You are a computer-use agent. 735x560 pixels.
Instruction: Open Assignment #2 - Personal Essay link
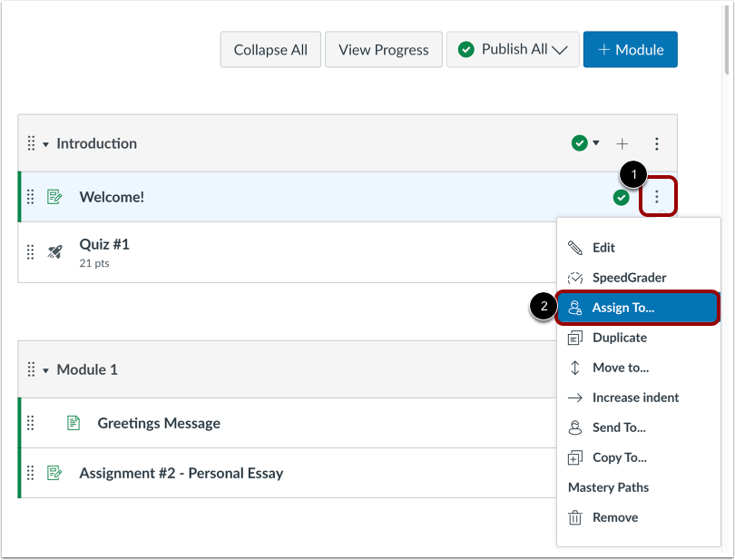coord(181,473)
